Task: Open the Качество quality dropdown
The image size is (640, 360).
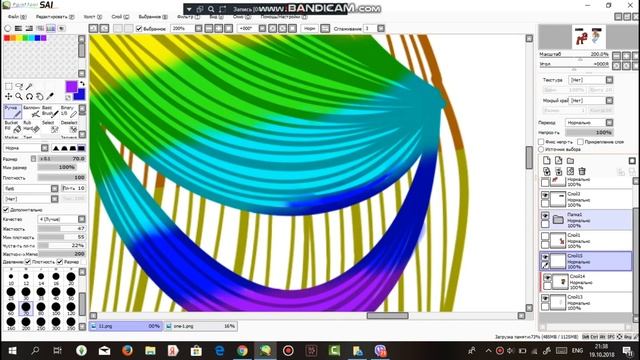Action: coord(62,219)
